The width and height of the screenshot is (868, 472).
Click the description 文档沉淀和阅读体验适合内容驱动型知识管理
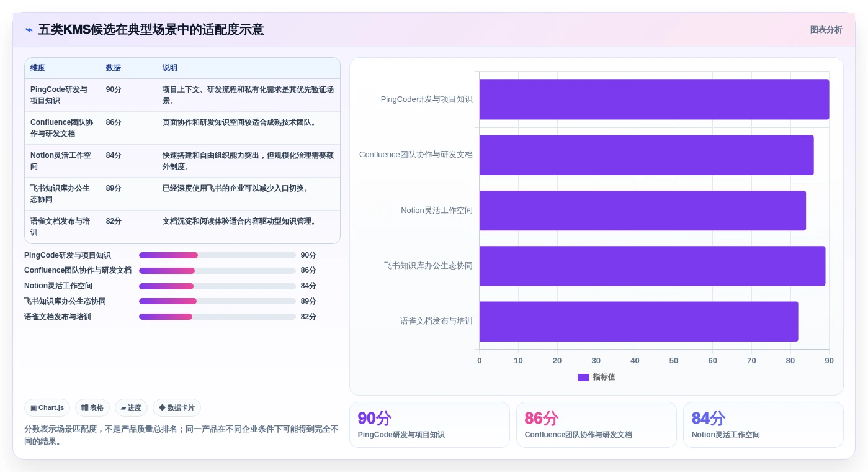pos(241,221)
